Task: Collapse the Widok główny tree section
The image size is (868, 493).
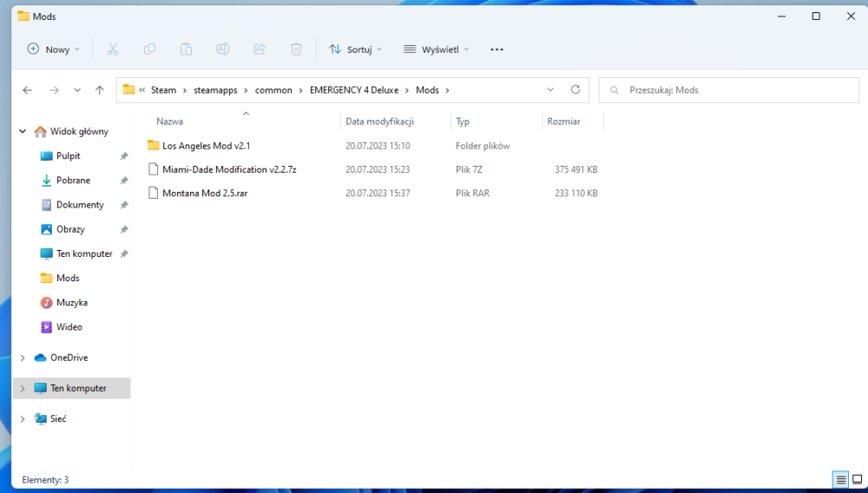Action: pos(23,132)
